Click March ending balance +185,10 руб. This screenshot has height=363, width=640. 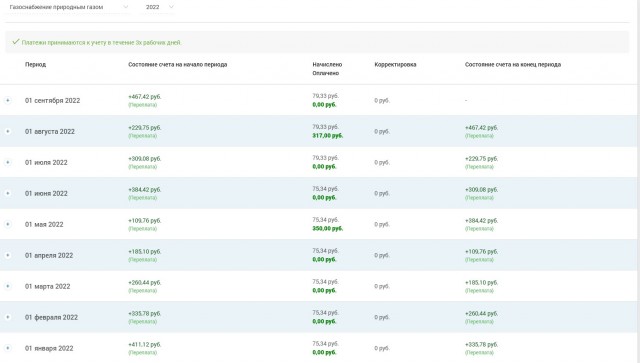(x=481, y=283)
